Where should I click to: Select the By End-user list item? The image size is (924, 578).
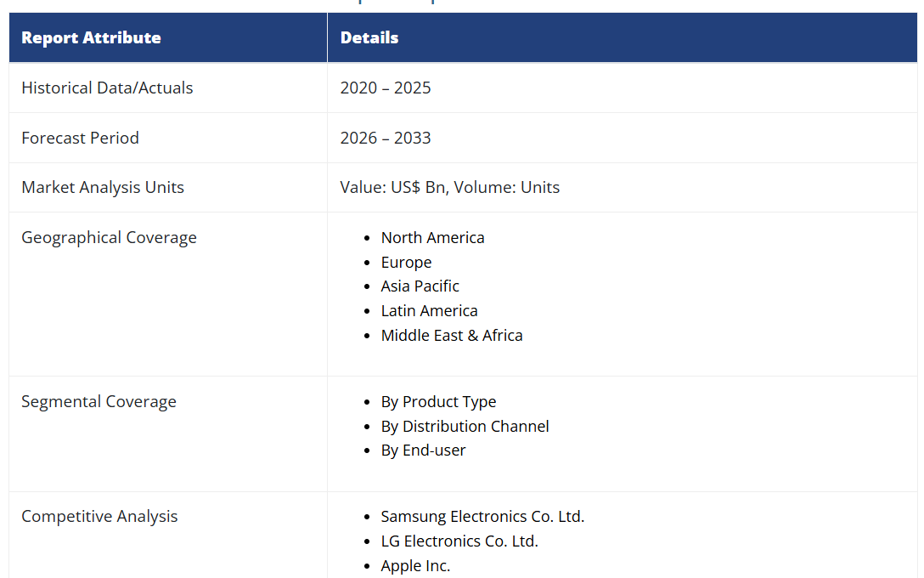[423, 450]
